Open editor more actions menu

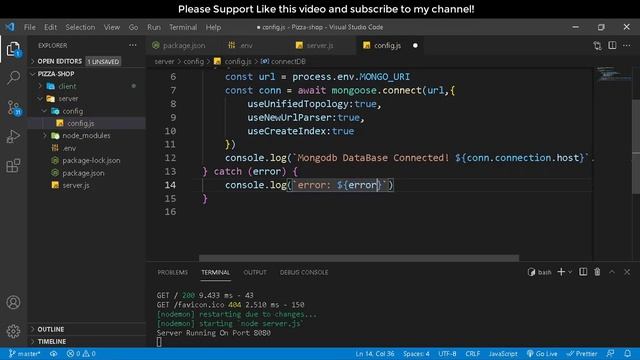tap(627, 45)
